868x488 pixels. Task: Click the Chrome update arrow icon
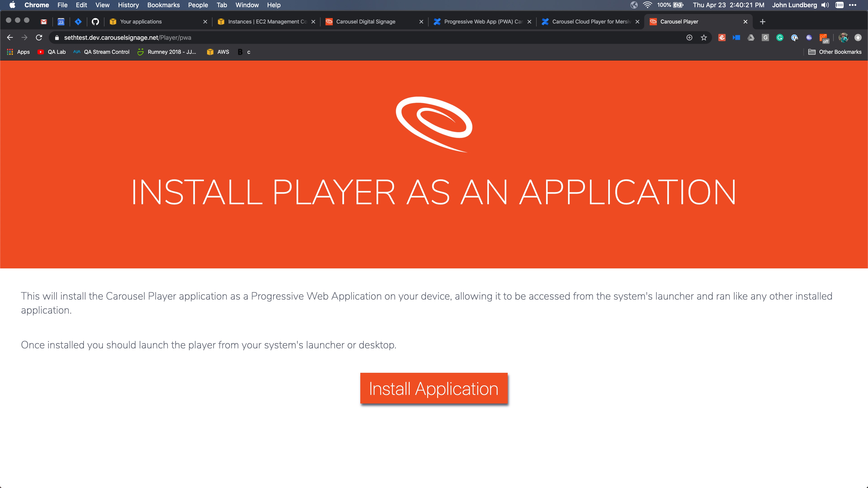pos(858,37)
